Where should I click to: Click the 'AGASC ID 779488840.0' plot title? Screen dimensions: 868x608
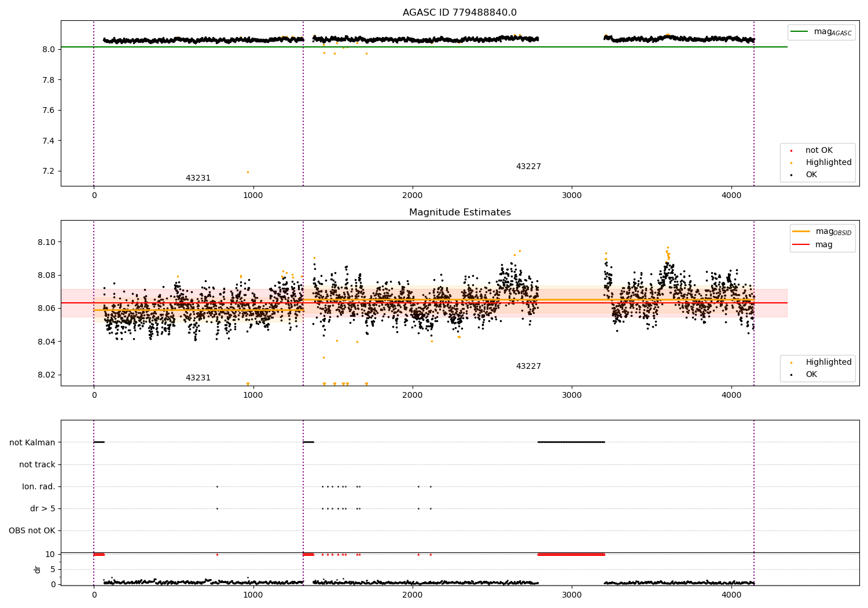[x=459, y=13]
